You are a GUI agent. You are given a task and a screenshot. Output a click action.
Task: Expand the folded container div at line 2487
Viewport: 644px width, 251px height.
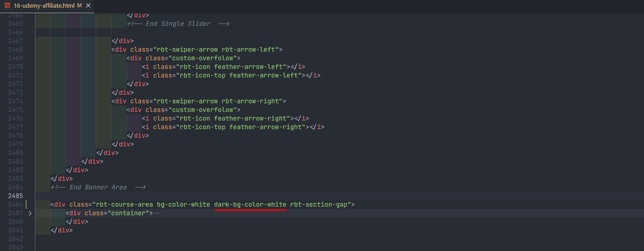coord(30,213)
